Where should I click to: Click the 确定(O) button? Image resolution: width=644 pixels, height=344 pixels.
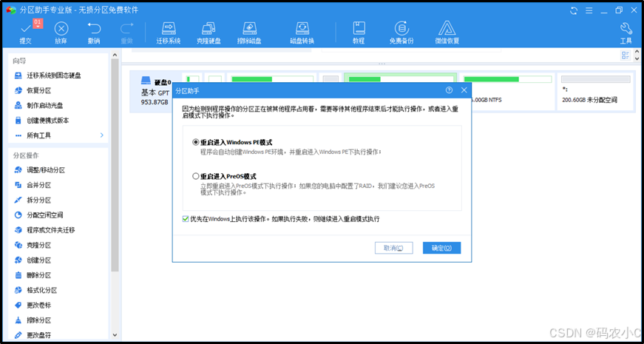(x=441, y=248)
